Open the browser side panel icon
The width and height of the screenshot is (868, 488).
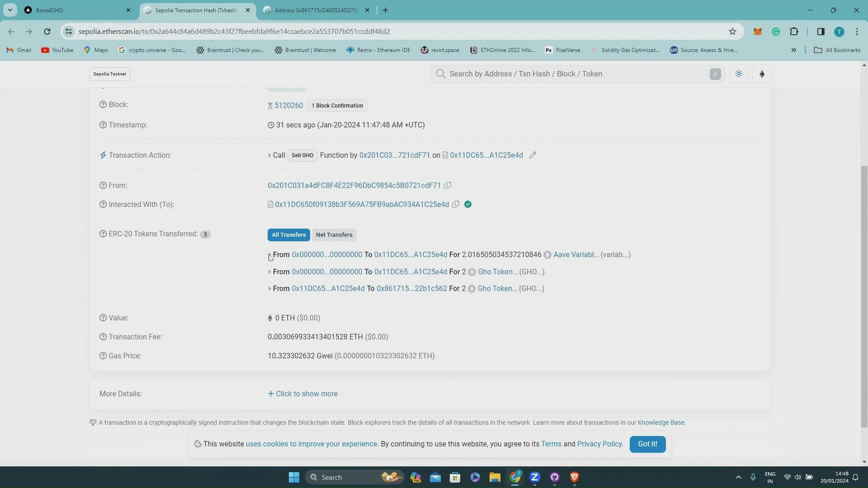point(821,32)
